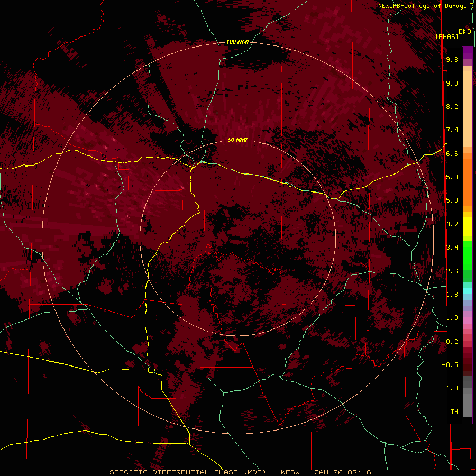Click the 2.6 value on the color scale

tap(452, 271)
